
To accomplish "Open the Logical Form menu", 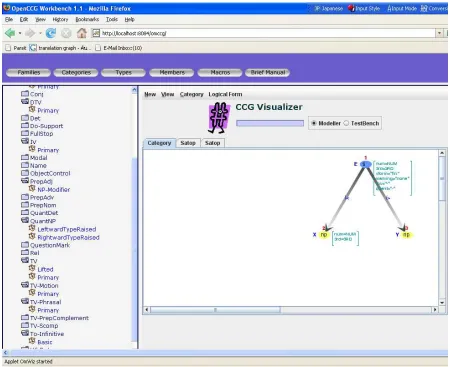I will tap(225, 94).
